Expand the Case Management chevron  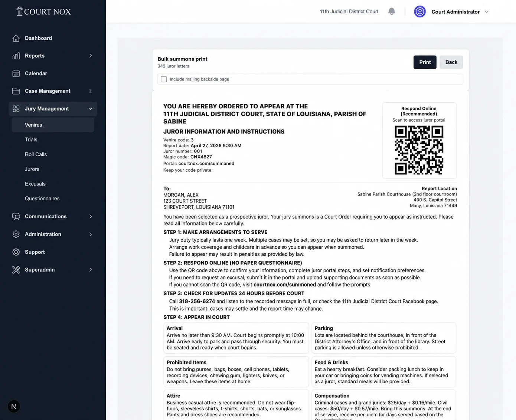(x=90, y=91)
